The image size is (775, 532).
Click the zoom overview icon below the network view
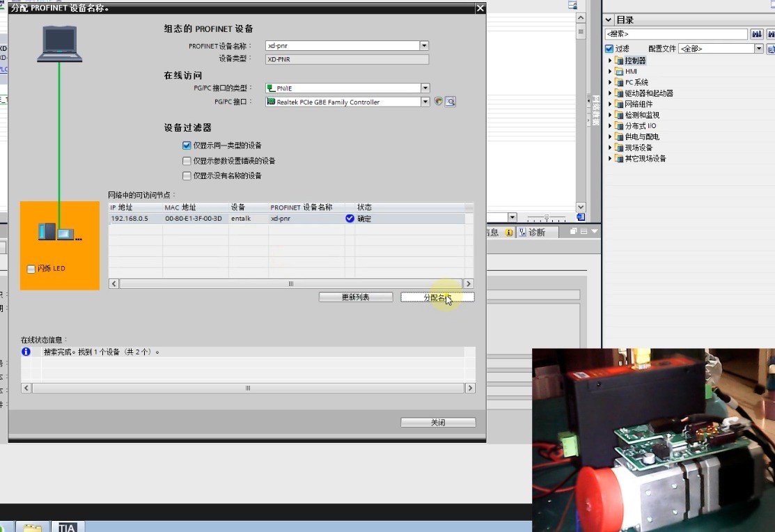coord(581,217)
